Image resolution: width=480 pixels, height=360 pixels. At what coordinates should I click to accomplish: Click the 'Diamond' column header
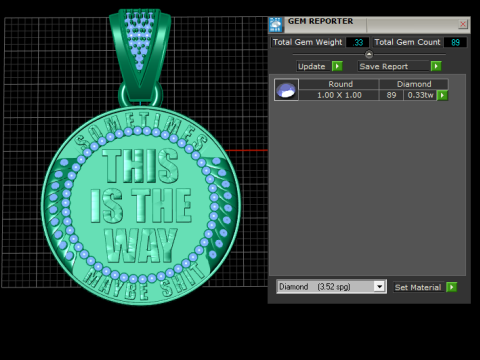pyautogui.click(x=414, y=84)
